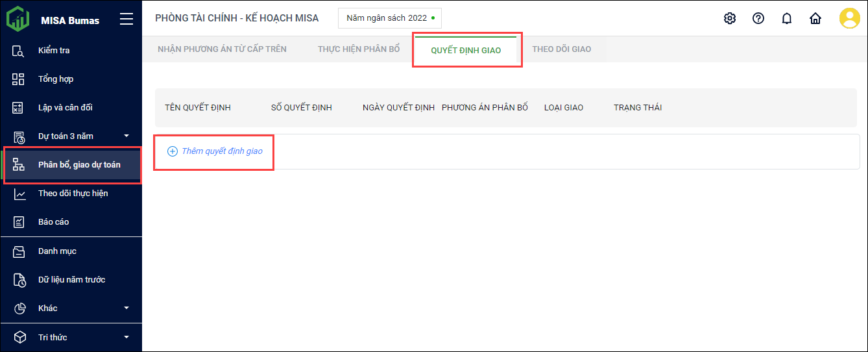Click the hamburger menu icon
Image resolution: width=868 pixels, height=352 pixels.
127,19
